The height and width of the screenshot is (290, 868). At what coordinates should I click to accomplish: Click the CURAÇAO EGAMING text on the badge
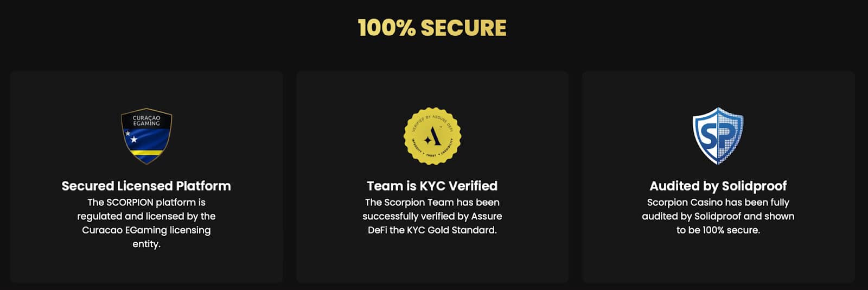click(x=146, y=121)
